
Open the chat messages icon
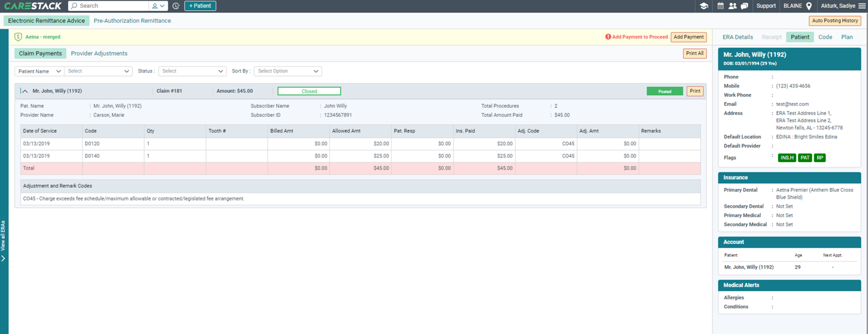pos(744,6)
